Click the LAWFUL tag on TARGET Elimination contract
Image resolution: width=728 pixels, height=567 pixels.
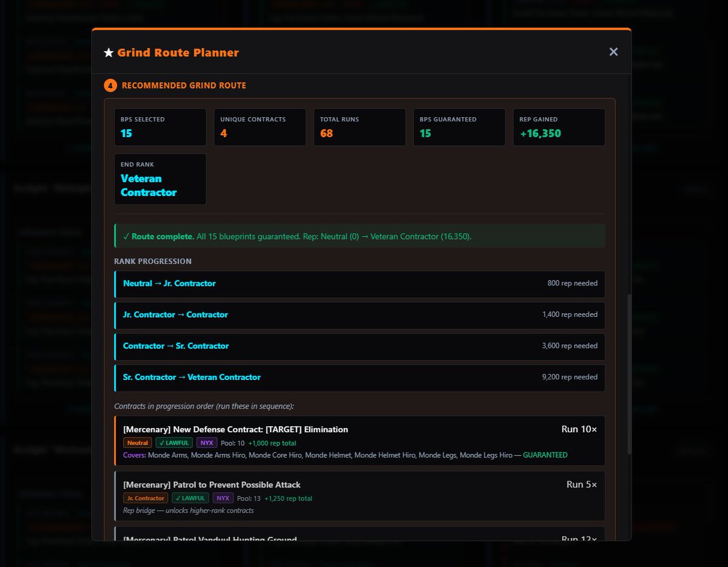(x=174, y=443)
